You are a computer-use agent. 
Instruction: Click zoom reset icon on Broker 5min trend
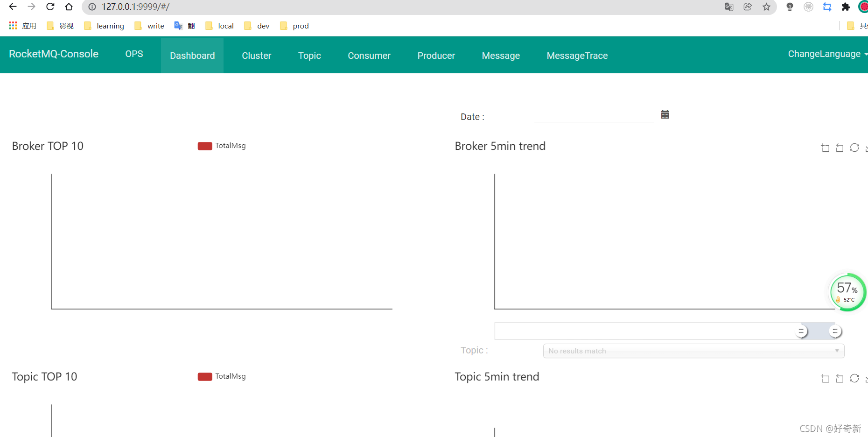pyautogui.click(x=840, y=148)
